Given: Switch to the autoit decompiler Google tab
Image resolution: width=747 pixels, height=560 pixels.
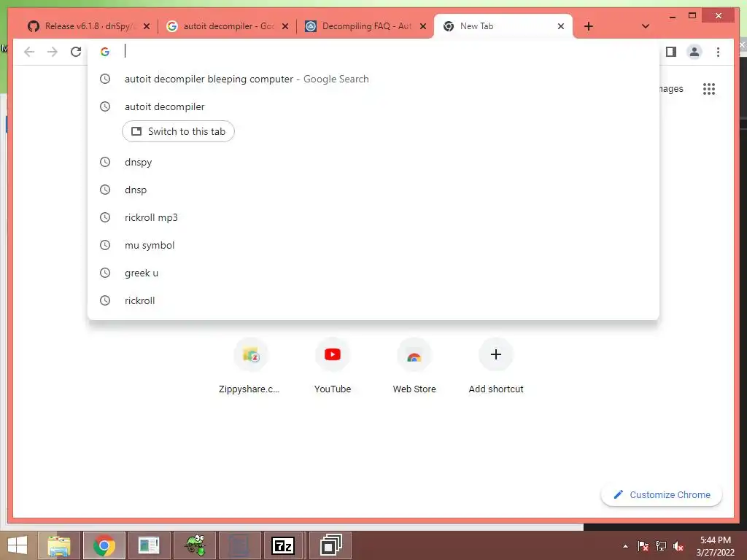Looking at the screenshot, I should tap(228, 26).
